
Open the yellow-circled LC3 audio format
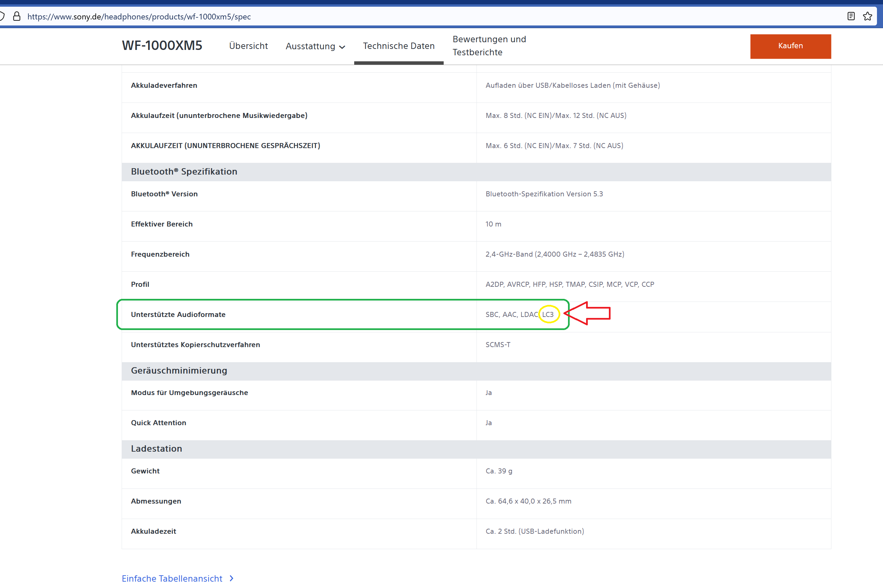(549, 314)
